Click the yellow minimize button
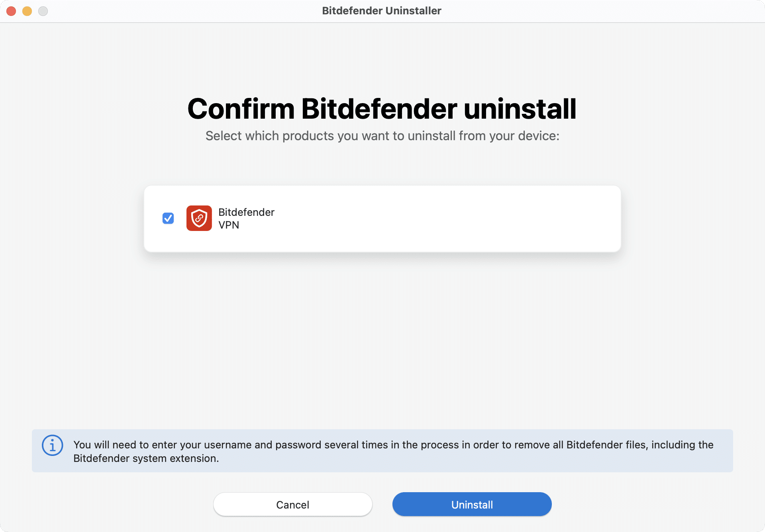 coord(27,11)
